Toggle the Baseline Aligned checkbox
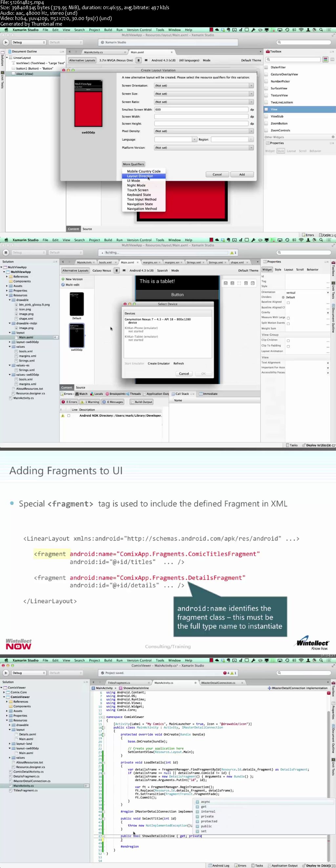Image resolution: width=336 pixels, height=868 pixels. (288, 302)
